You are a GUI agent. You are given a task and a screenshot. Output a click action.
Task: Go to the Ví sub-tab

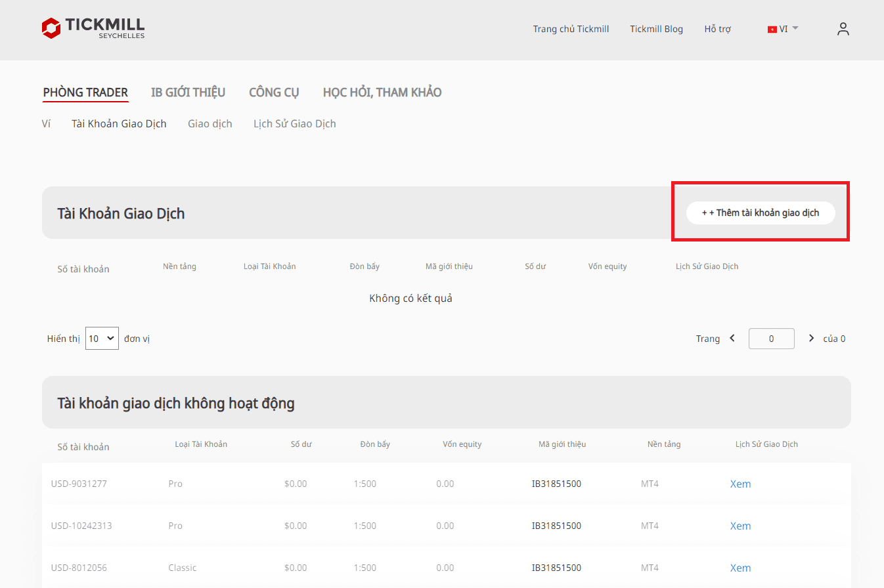pos(46,123)
